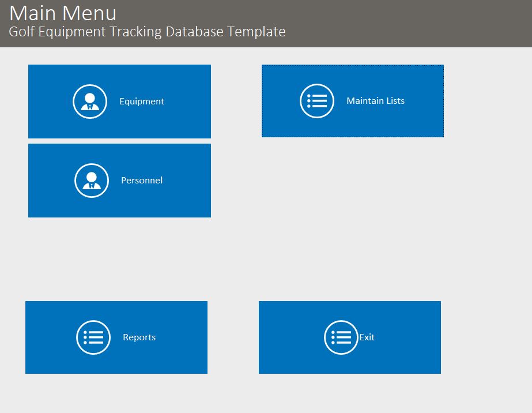Image resolution: width=532 pixels, height=413 pixels.
Task: Click the Golf Equipment Tracking Database Template subtitle
Action: pyautogui.click(x=147, y=32)
